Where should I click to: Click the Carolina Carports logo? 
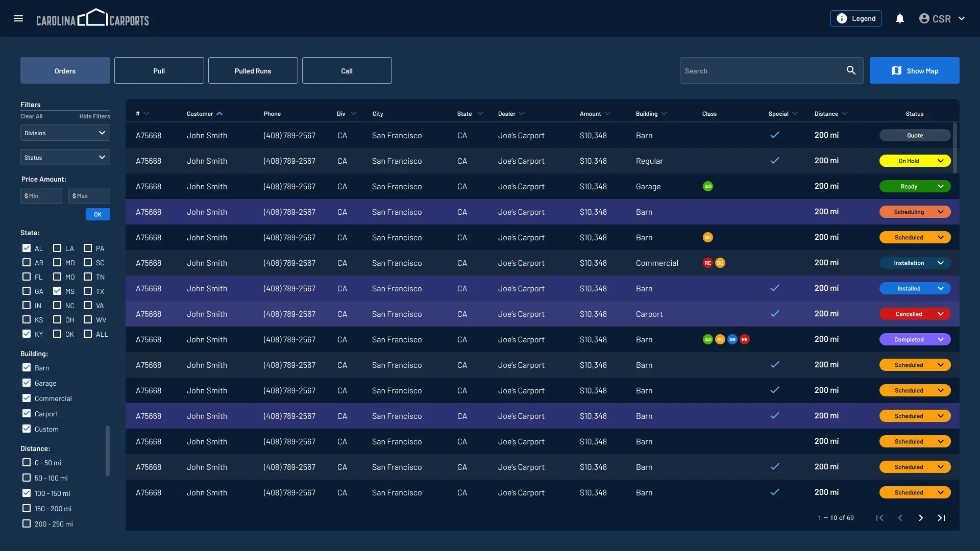[92, 18]
